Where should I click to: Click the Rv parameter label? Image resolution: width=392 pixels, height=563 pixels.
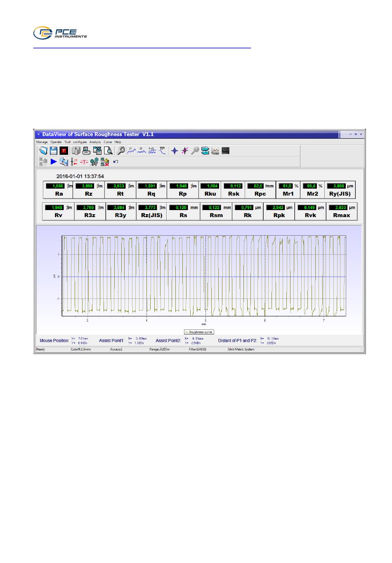click(x=59, y=215)
